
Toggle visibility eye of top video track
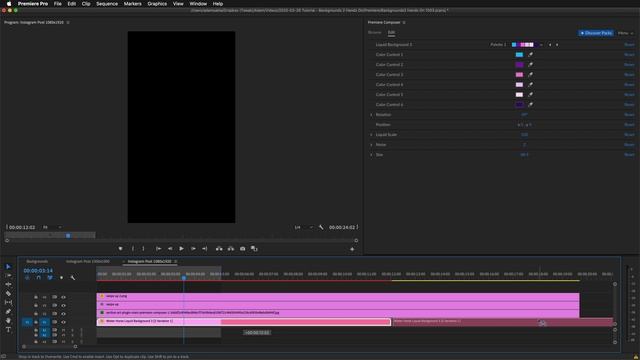point(63,297)
